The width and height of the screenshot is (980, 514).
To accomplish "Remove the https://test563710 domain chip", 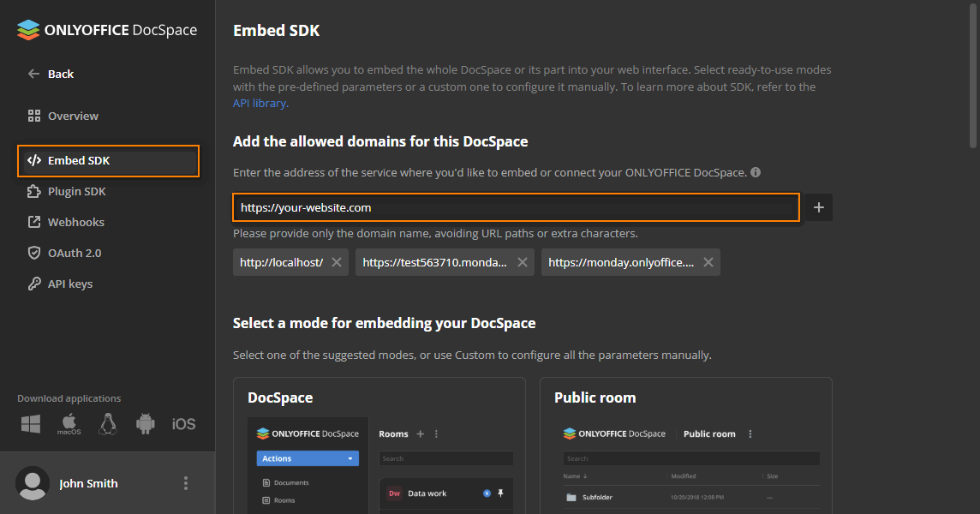I will pos(523,262).
